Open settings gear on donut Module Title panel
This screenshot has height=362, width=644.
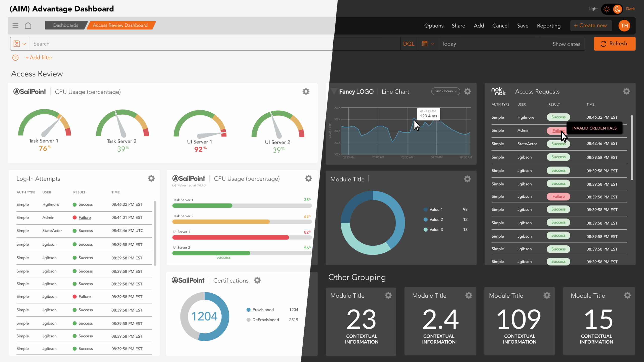tap(467, 179)
